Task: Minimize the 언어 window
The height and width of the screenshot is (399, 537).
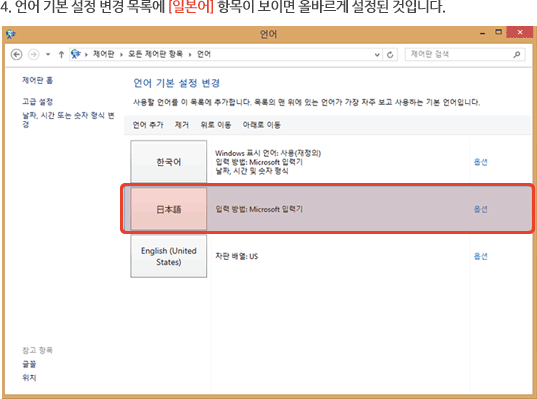Action: pyautogui.click(x=483, y=34)
